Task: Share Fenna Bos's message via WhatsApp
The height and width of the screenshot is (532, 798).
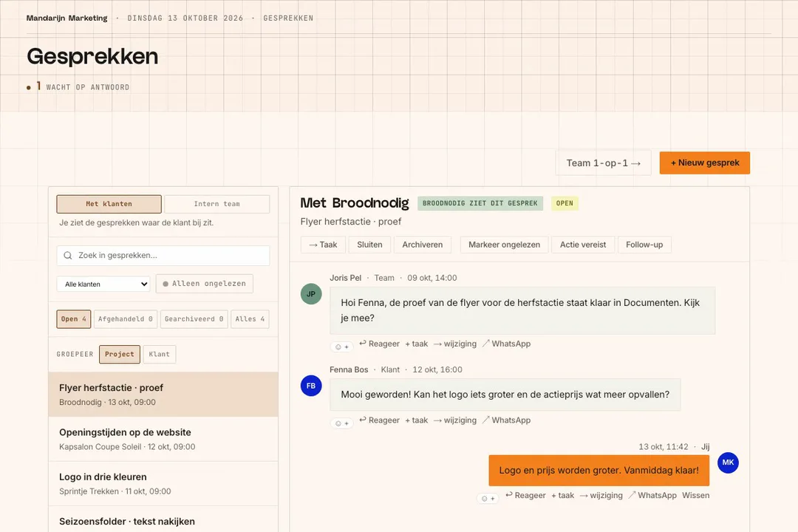Action: 506,420
